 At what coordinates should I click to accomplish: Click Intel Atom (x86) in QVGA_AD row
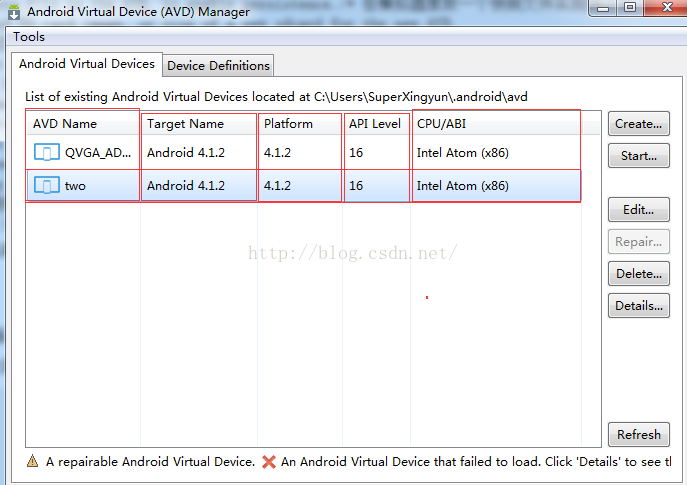click(463, 153)
